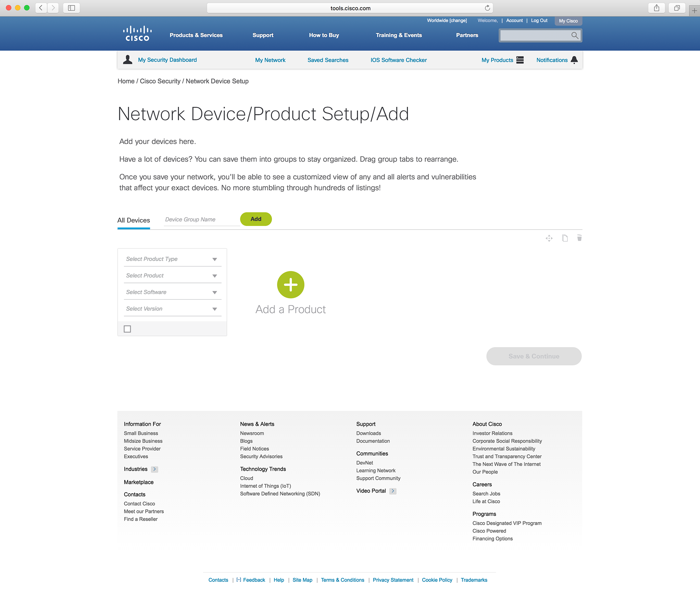Open the Support menu in header
Screen dimensions: 700x591
click(x=263, y=35)
